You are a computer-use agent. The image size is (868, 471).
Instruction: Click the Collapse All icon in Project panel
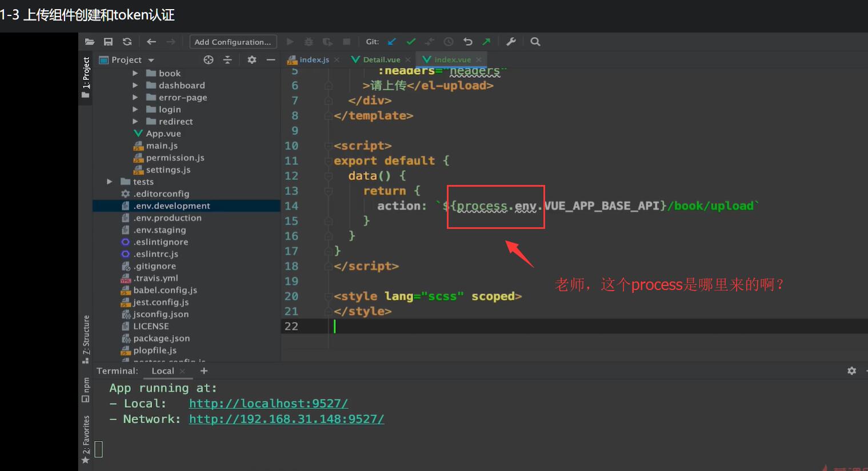coord(227,60)
